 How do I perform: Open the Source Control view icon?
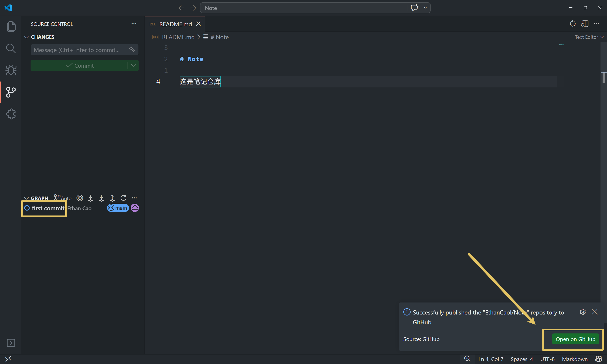click(x=11, y=92)
